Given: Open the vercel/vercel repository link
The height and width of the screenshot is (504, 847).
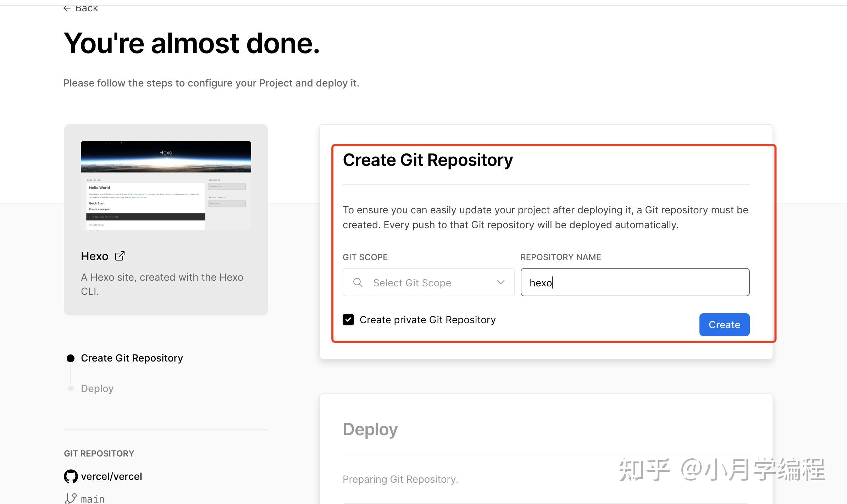Looking at the screenshot, I should coord(111,476).
